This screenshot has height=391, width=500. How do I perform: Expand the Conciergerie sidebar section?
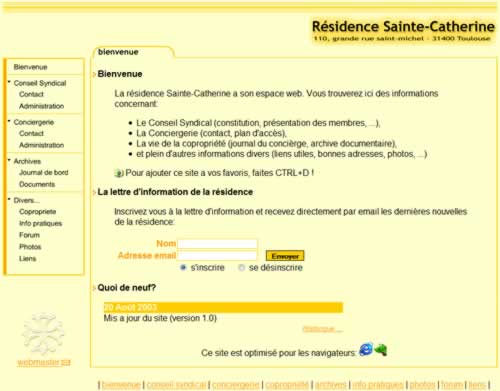[34, 122]
